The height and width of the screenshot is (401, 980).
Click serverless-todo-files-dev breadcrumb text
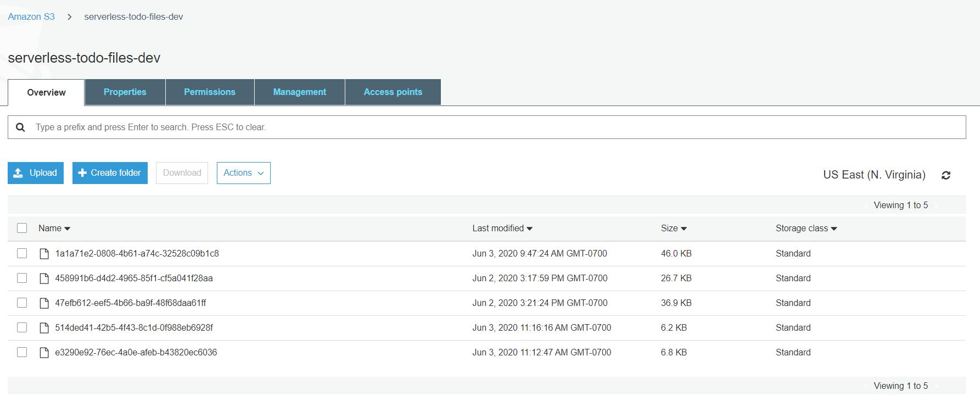133,16
